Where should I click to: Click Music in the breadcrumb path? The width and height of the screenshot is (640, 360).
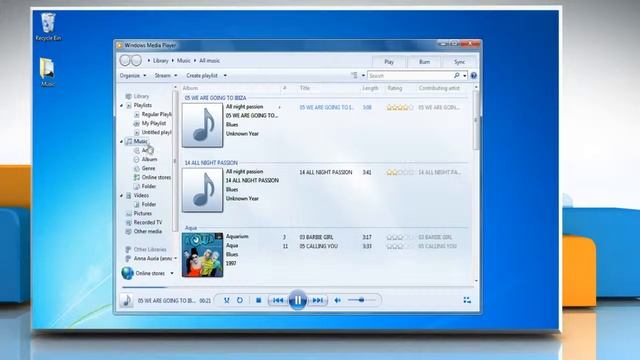(184, 60)
